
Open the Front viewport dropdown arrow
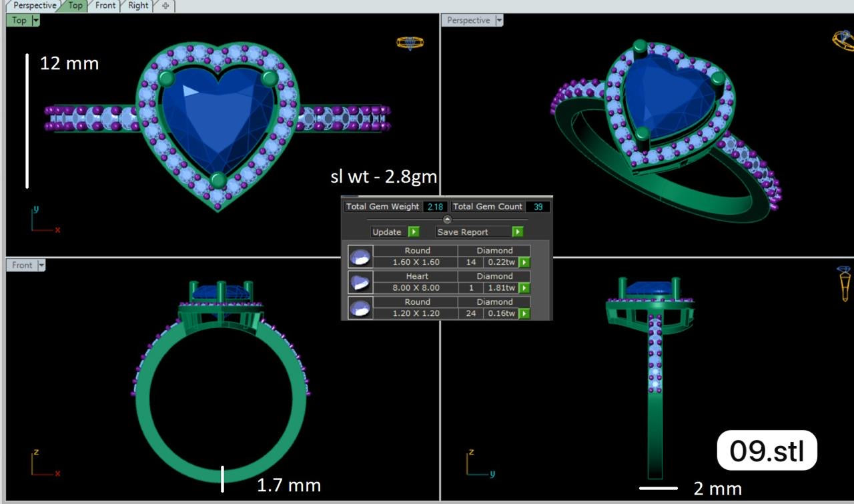[x=41, y=265]
